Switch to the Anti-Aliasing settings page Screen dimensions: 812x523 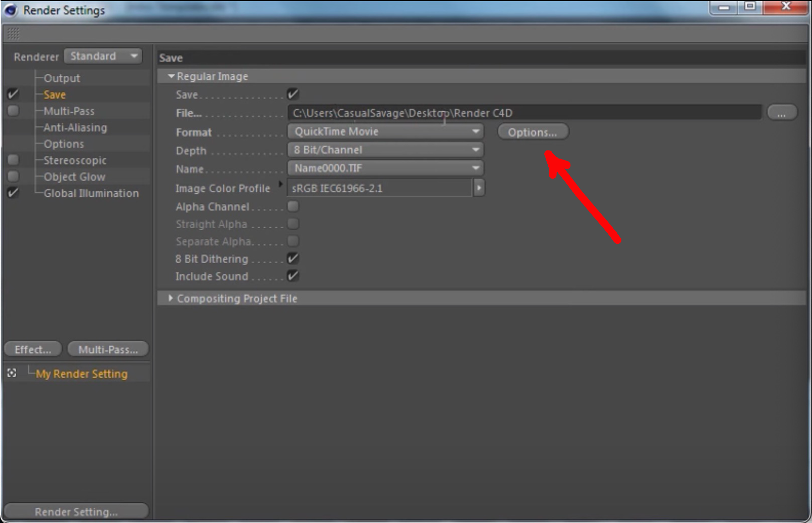(75, 127)
